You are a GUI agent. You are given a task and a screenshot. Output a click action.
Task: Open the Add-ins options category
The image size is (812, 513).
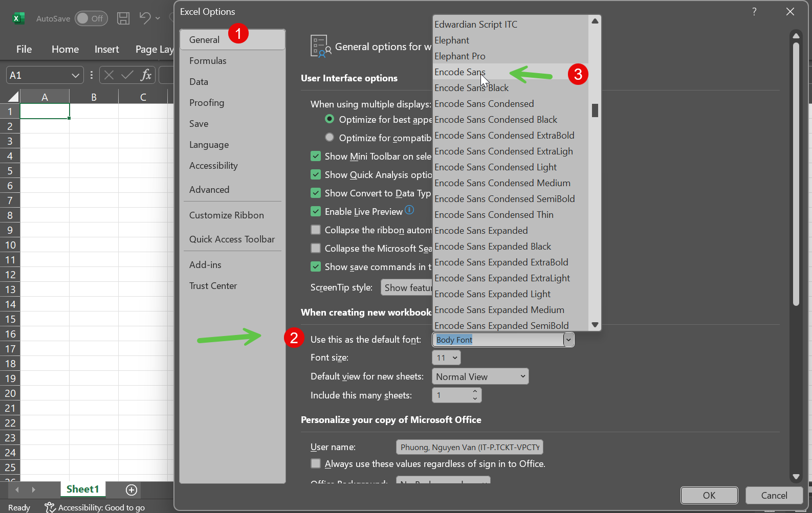tap(232, 265)
